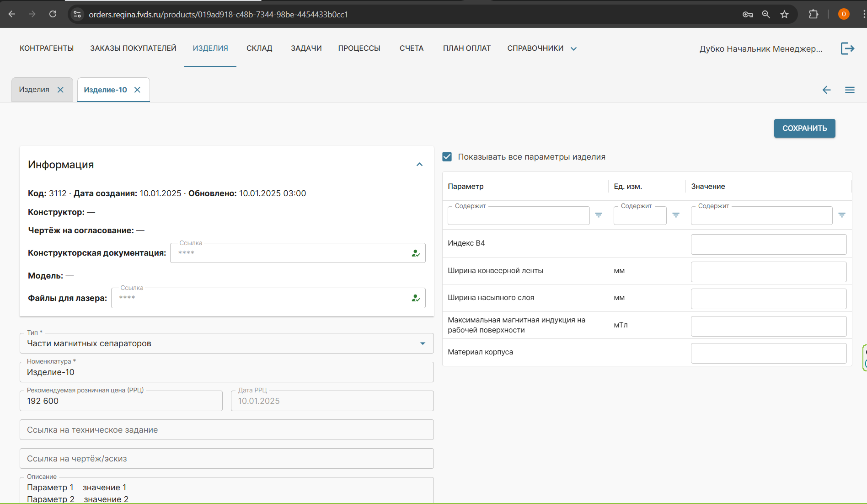Uncheck Показывать все параметры изделия
Screen dimensions: 867x504
pyautogui.click(x=447, y=157)
